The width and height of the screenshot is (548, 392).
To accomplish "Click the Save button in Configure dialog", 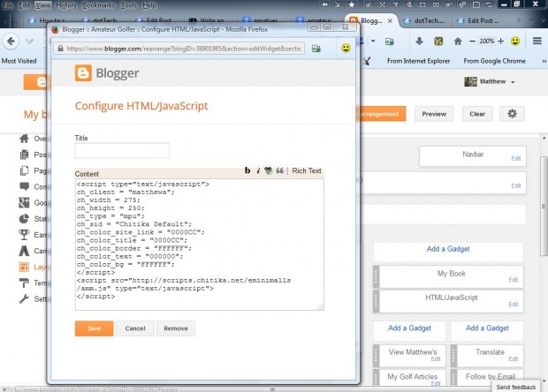I will pyautogui.click(x=94, y=328).
